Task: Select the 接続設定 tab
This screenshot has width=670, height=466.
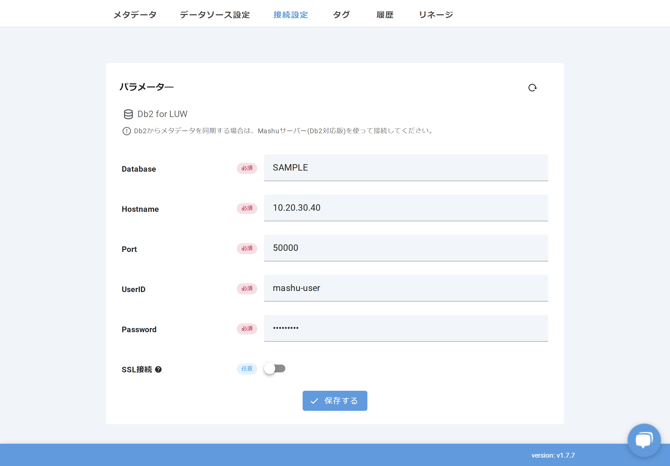Action: [x=291, y=15]
